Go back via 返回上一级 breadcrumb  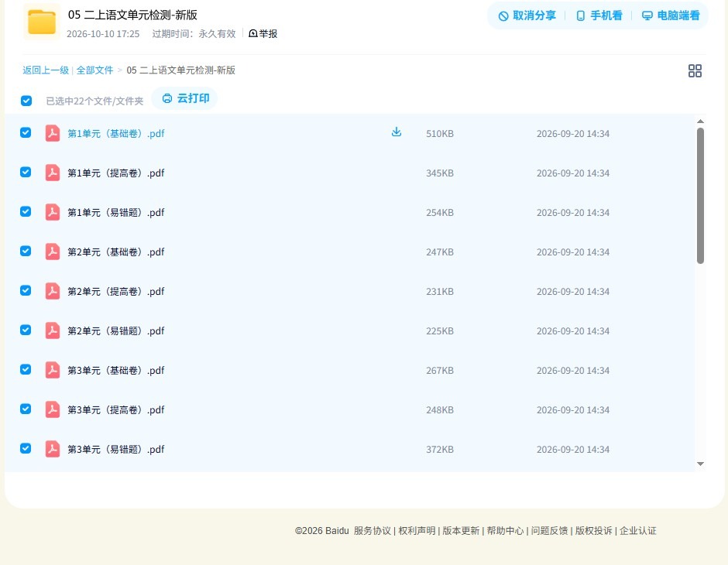coord(46,70)
